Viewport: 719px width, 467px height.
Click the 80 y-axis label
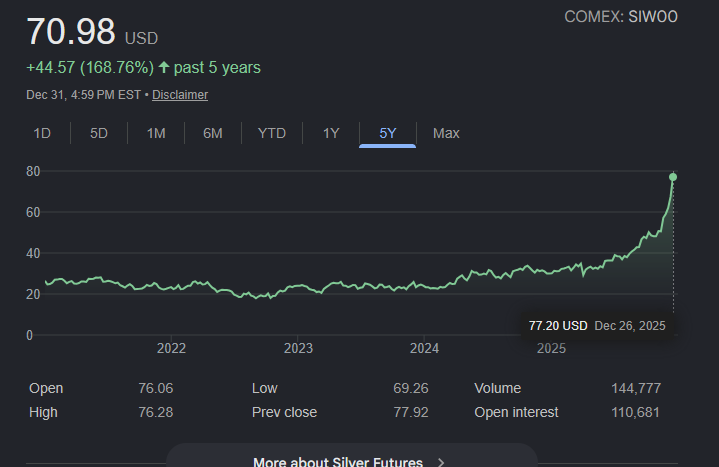pyautogui.click(x=33, y=172)
